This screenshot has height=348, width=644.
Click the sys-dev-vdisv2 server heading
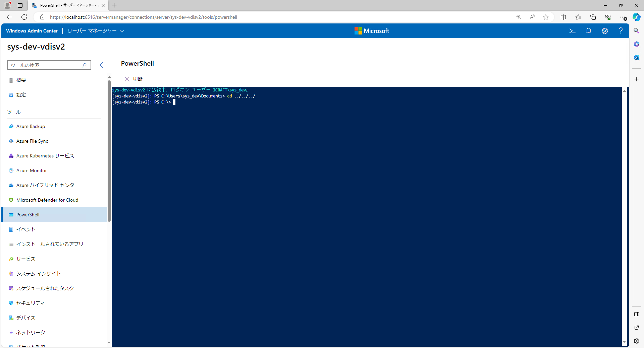coord(36,47)
